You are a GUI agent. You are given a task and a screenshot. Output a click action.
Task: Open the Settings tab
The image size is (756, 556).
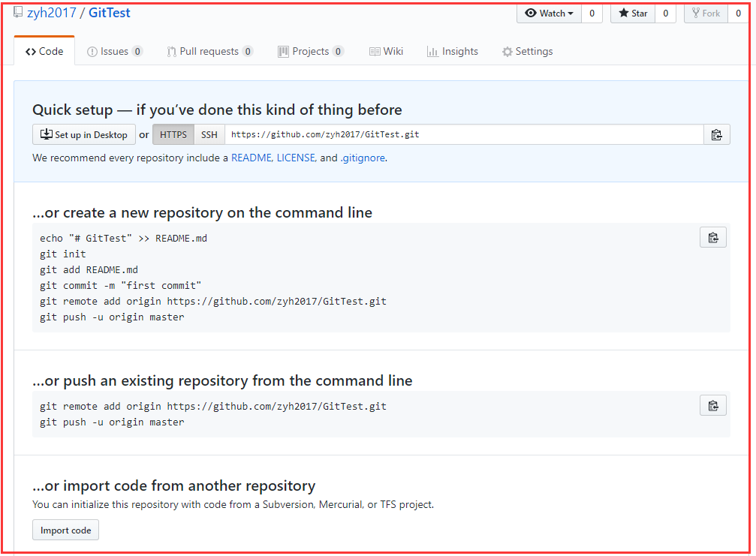pos(528,51)
